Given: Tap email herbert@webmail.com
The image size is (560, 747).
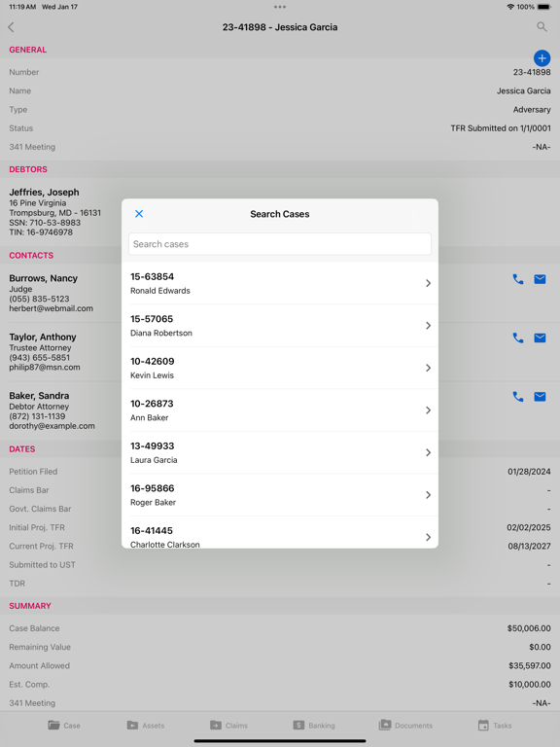Looking at the screenshot, I should pyautogui.click(x=51, y=308).
